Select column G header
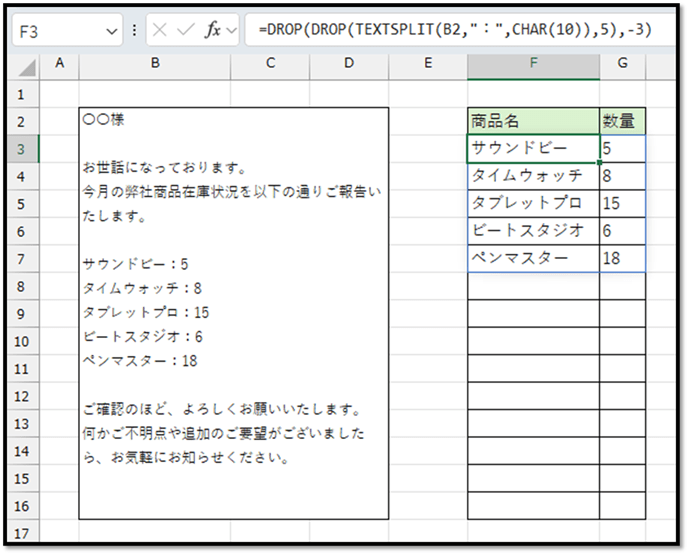Viewport: 688px width, 554px height. pos(622,64)
